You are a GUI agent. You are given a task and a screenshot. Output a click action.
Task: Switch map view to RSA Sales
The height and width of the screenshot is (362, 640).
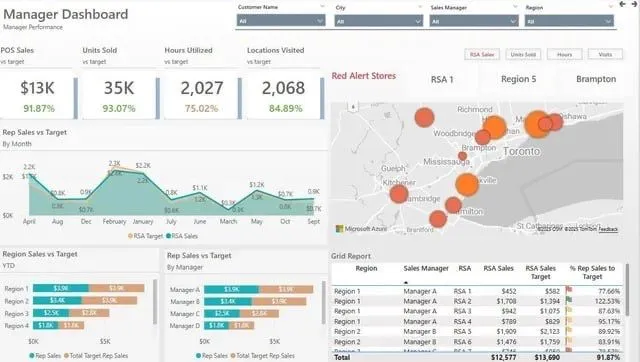[482, 54]
